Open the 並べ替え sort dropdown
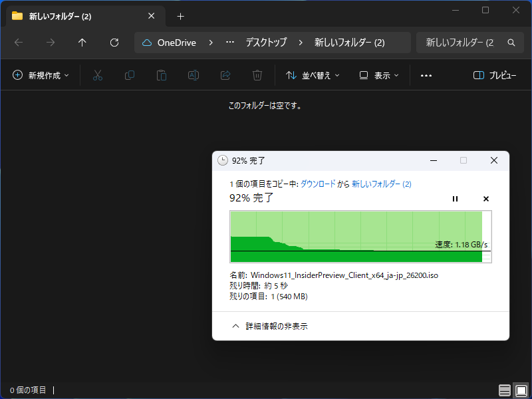This screenshot has height=399, width=532. [312, 75]
